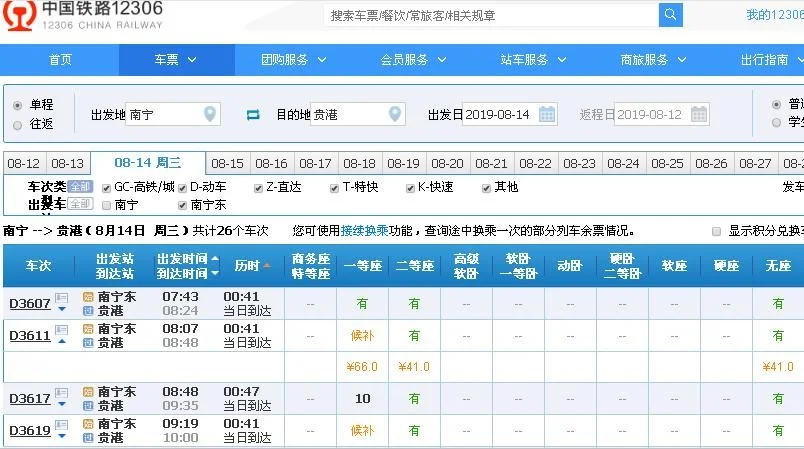Select the 08-15 date tab
804x449 pixels.
tap(227, 164)
